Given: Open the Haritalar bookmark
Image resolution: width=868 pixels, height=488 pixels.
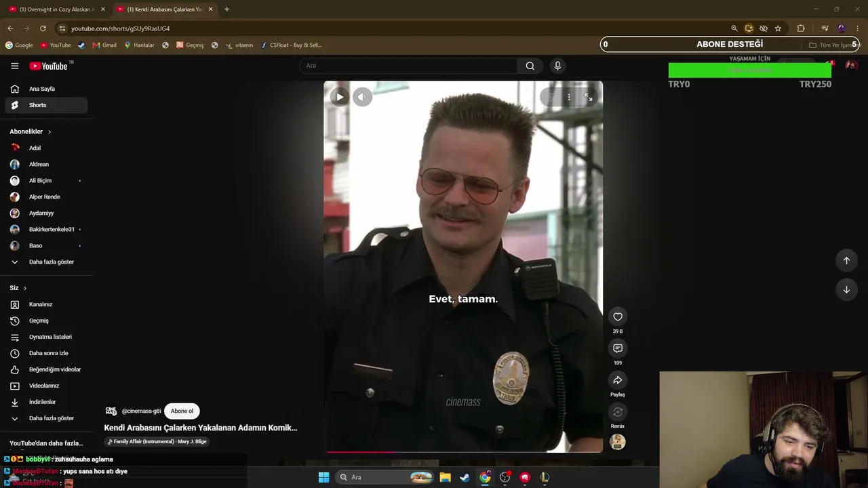Looking at the screenshot, I should 139,45.
